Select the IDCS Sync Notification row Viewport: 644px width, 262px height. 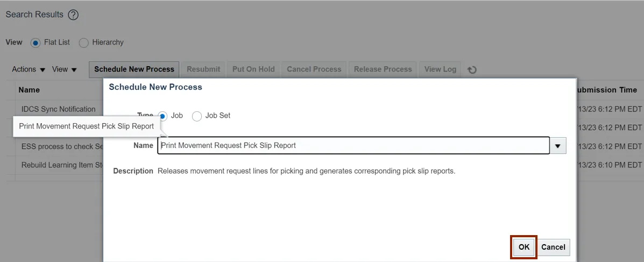(58, 109)
